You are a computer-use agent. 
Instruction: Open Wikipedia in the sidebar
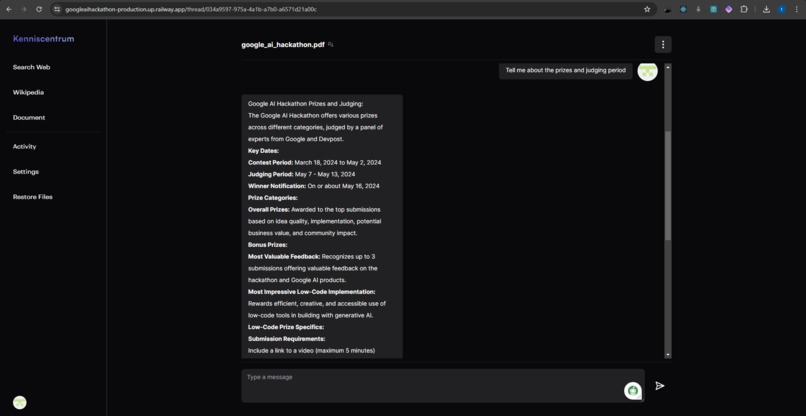click(28, 93)
